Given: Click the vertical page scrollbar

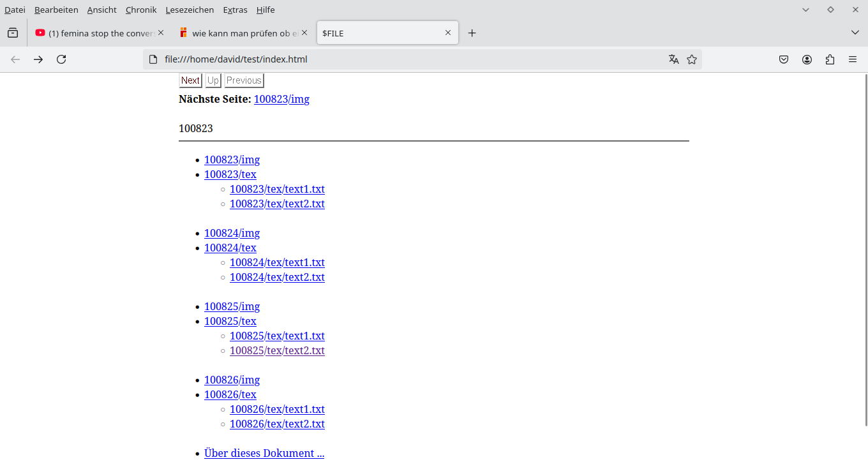Looking at the screenshot, I should point(865,255).
